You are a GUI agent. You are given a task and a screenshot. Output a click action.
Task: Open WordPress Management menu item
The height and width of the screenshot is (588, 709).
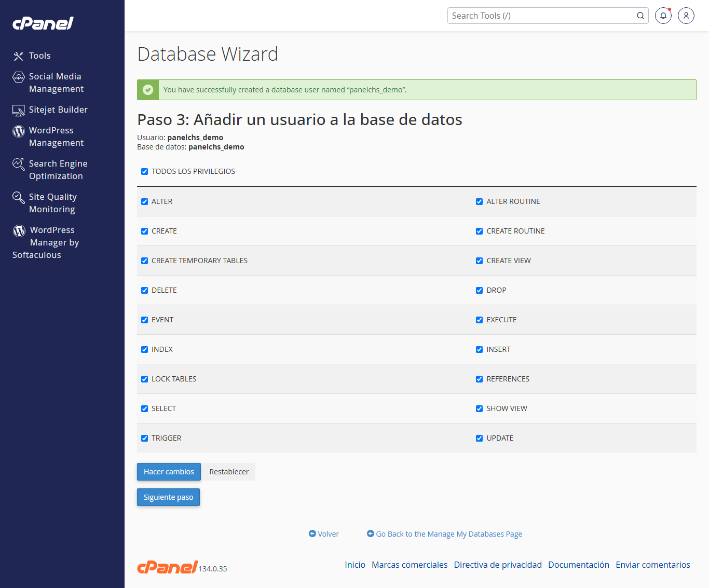point(56,136)
